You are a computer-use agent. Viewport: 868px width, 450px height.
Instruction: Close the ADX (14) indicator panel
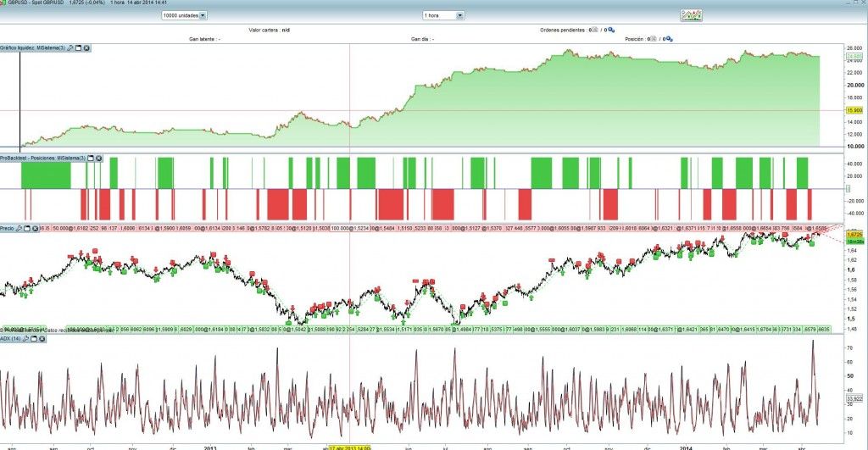pos(42,338)
